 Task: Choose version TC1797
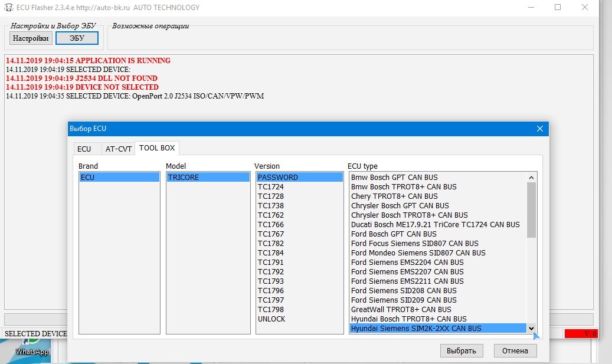point(270,300)
